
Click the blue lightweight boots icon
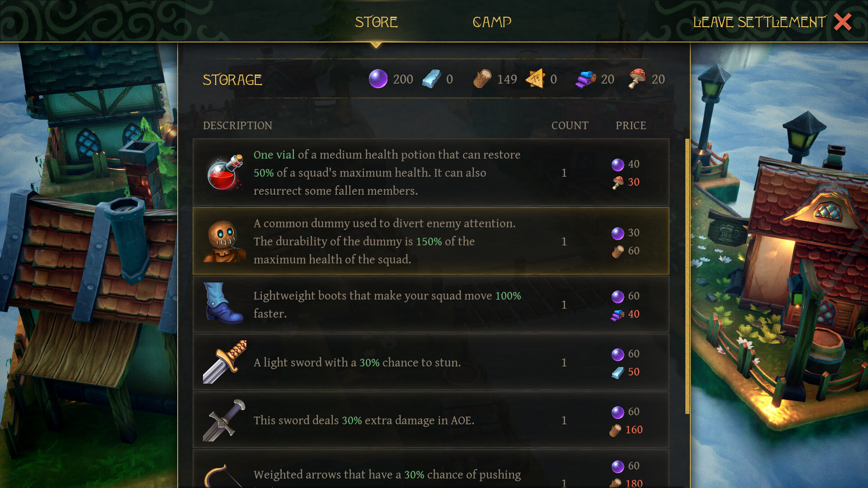click(x=223, y=304)
